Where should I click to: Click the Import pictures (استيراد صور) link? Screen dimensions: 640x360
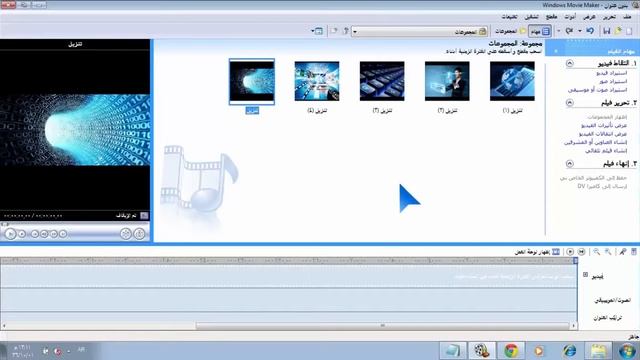(x=613, y=82)
